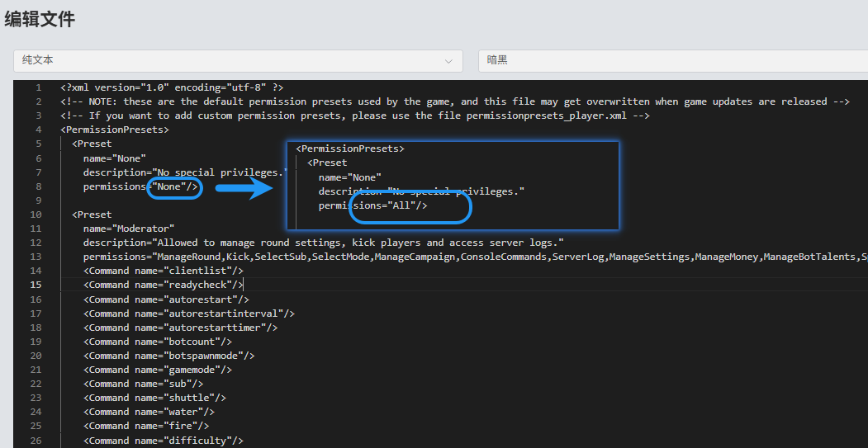Screen dimensions: 868x448
Task: Click the circled "None" permissions value
Action: coord(174,187)
